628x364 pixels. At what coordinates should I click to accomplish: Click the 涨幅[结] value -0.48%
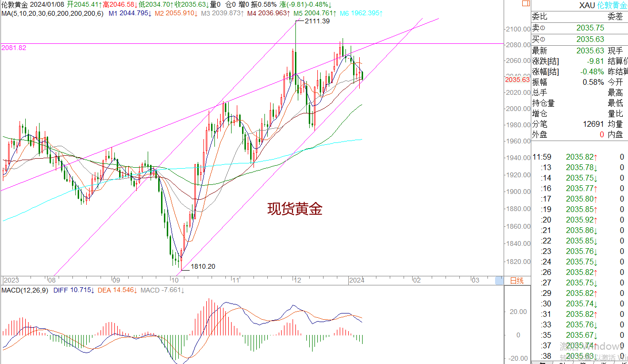pos(591,71)
